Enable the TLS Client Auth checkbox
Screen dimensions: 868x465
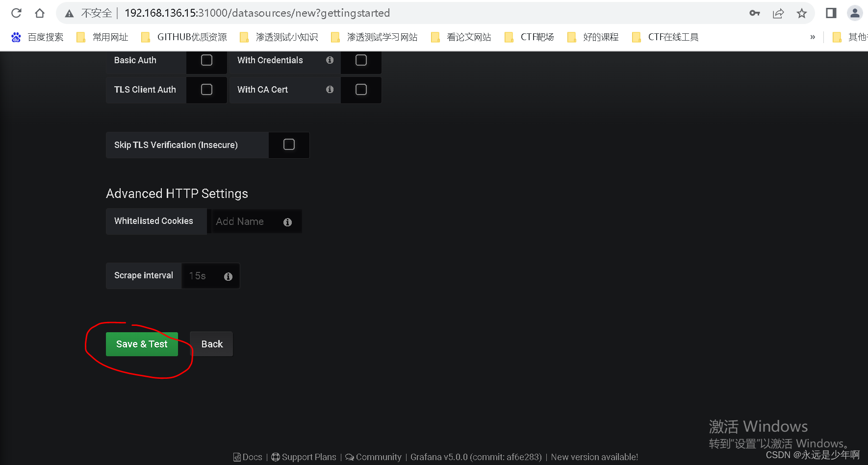pos(206,90)
